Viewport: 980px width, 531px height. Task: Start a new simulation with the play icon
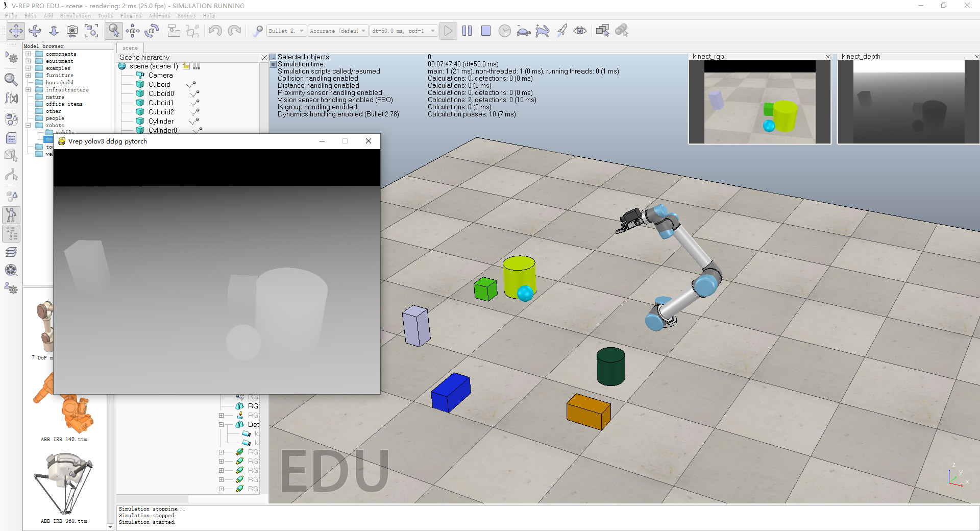448,31
